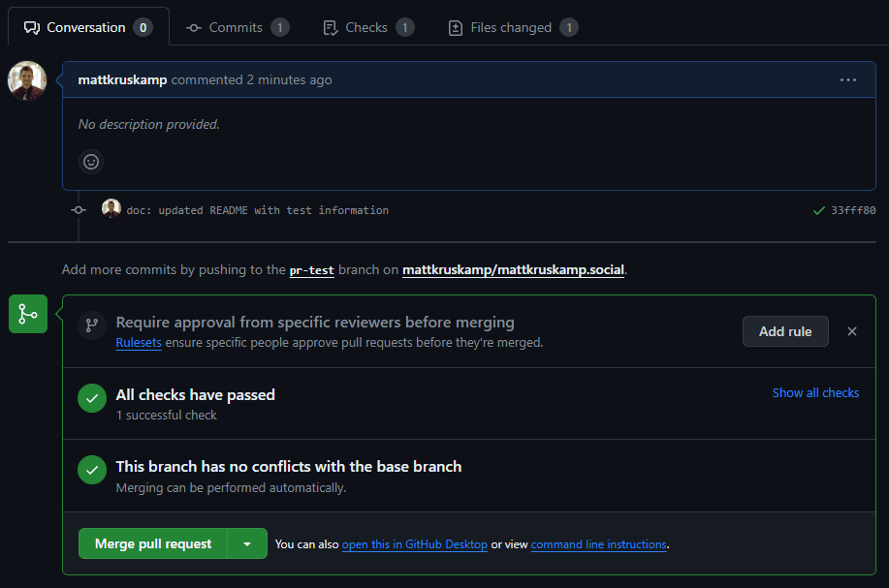Viewport: 889px width, 588px height.
Task: Click the commit node icon in timeline
Action: [79, 210]
